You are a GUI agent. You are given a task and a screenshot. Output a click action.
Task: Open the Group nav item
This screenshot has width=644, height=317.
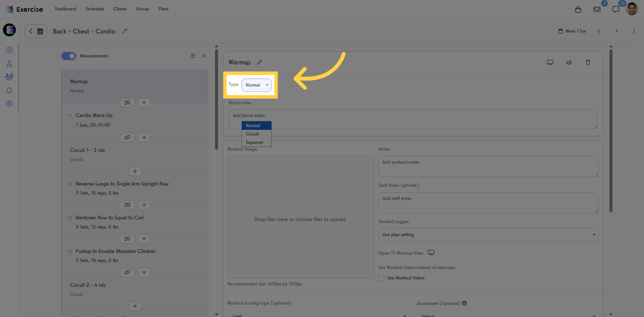tap(142, 9)
